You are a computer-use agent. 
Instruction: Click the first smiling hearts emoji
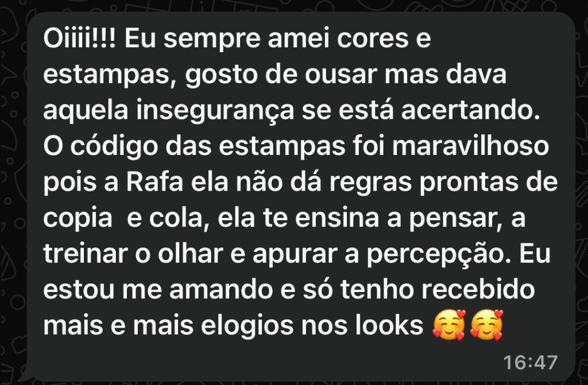coord(449,325)
